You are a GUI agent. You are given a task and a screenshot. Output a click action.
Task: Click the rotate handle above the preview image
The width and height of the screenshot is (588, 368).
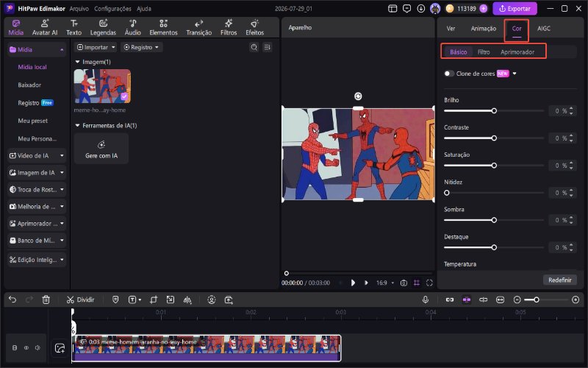358,96
